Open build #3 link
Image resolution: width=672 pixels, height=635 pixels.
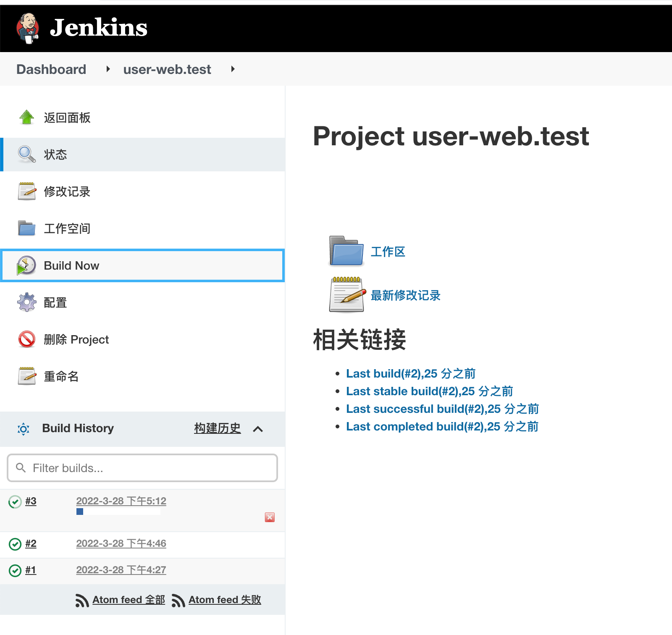[x=31, y=501]
